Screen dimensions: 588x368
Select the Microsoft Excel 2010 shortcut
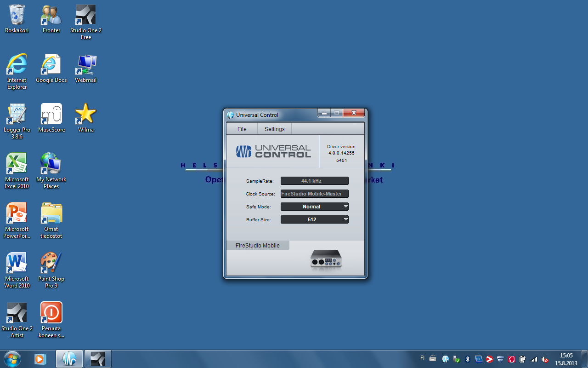tap(17, 171)
